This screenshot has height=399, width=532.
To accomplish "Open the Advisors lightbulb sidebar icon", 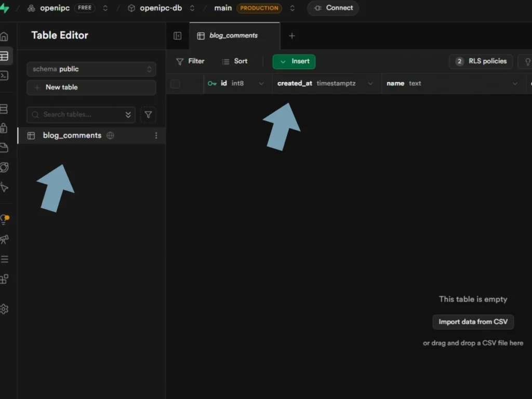I will [x=4, y=220].
